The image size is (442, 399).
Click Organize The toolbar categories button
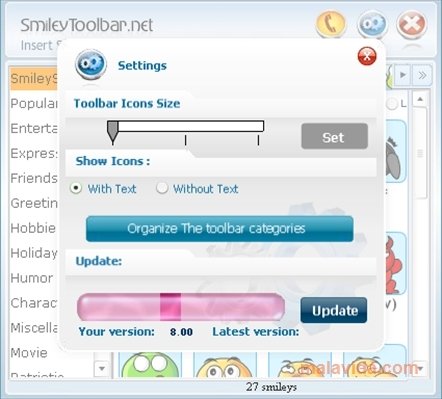219,229
